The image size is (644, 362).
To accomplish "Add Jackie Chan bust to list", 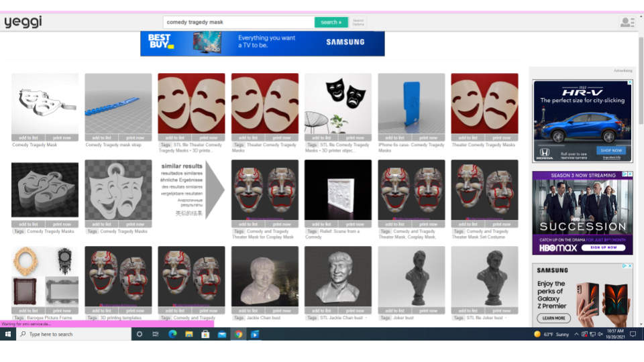I will (x=248, y=310).
